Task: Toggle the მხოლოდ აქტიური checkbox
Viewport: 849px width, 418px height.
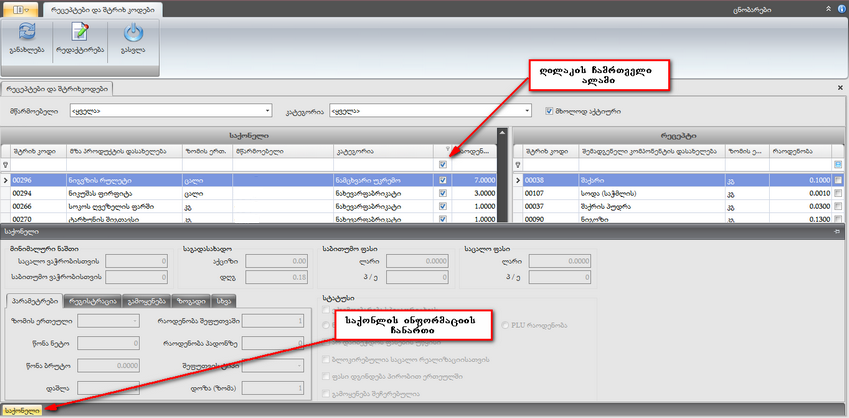Action: point(549,111)
